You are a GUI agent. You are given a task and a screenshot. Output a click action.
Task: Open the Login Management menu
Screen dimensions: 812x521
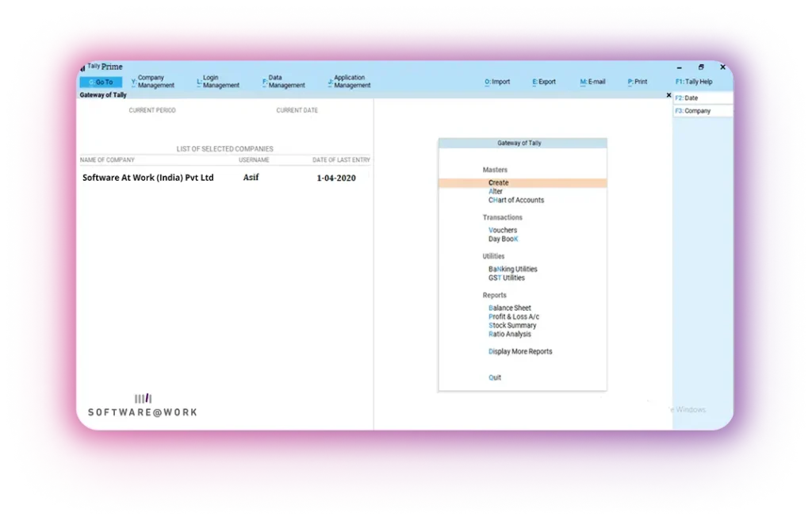(x=218, y=82)
